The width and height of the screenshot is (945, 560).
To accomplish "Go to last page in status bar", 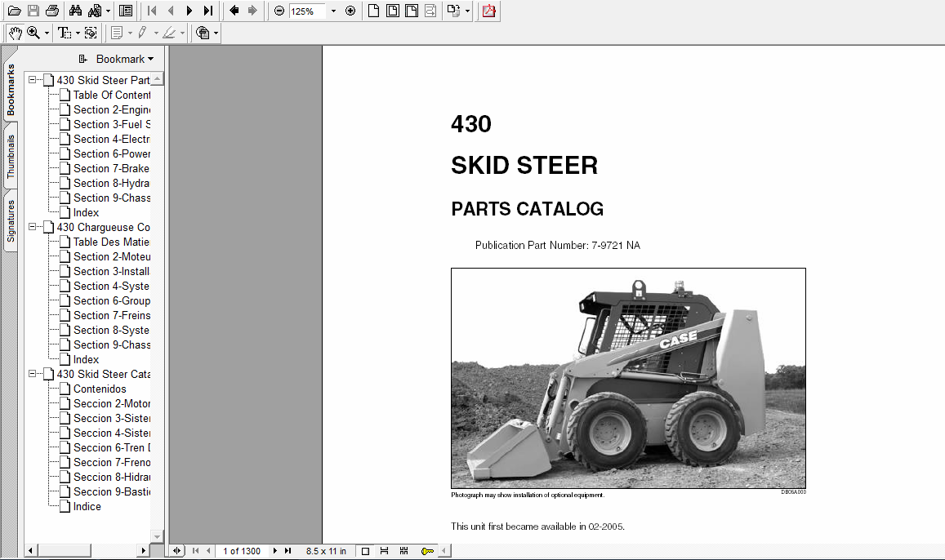I will coord(288,550).
